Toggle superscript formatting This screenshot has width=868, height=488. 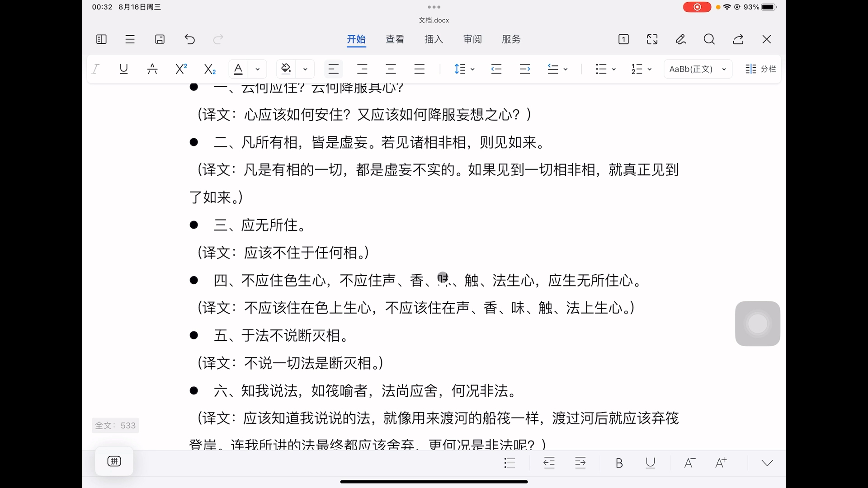click(x=181, y=69)
